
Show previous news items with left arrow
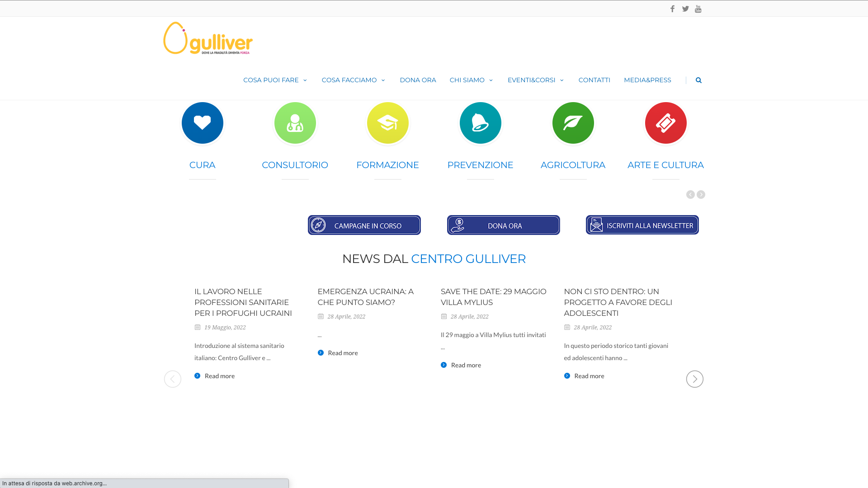(x=173, y=379)
